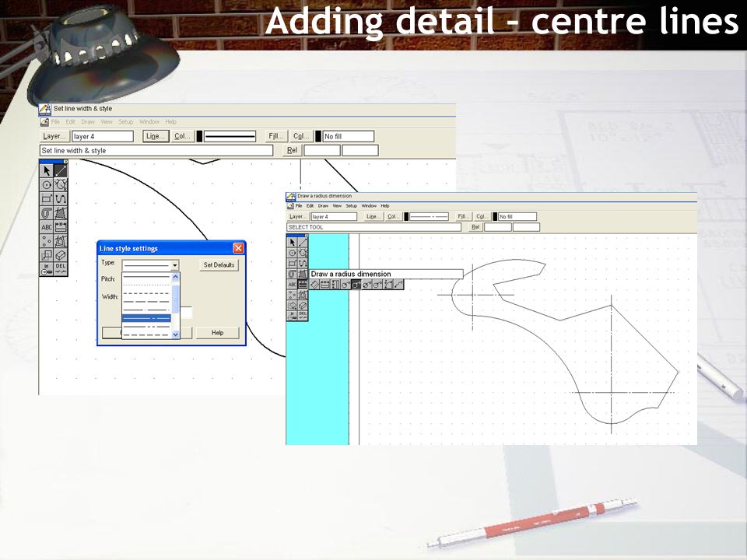This screenshot has width=747, height=560.
Task: Choose the horizontal dimension icon in the flyout
Action: pyautogui.click(x=325, y=285)
